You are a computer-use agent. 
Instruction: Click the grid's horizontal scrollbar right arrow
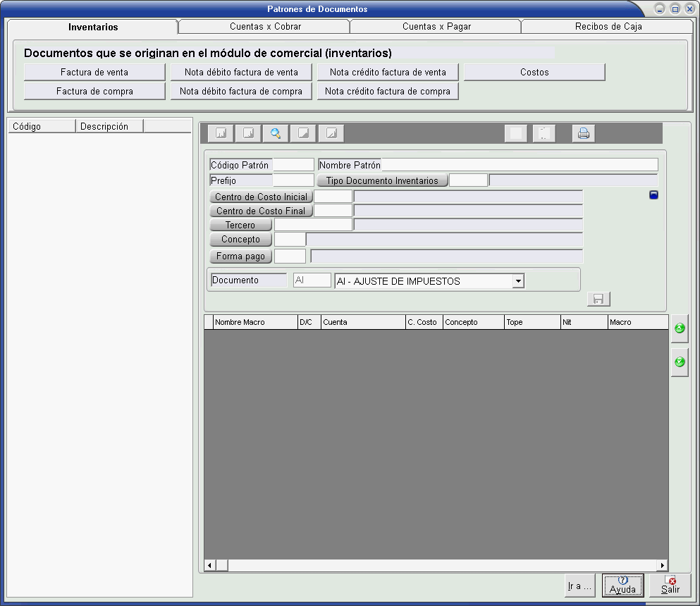(662, 565)
